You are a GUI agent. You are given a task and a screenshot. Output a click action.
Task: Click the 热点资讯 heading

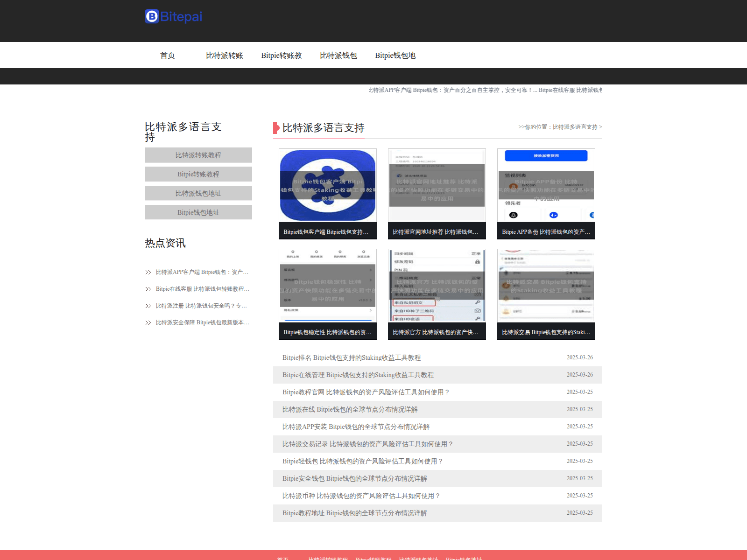tap(165, 243)
